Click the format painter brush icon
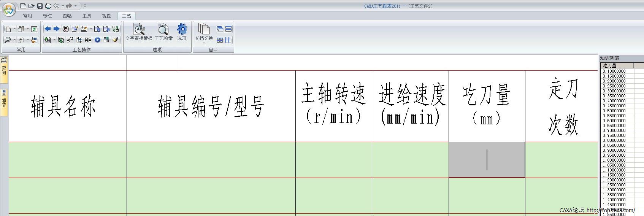The image size is (644, 216). (116, 40)
